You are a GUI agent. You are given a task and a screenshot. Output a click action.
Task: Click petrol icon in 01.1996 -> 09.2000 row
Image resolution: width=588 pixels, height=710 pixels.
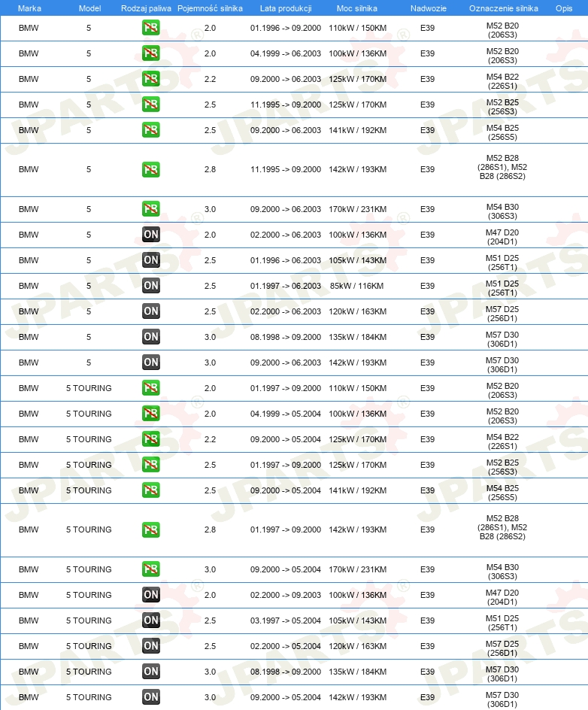(150, 28)
